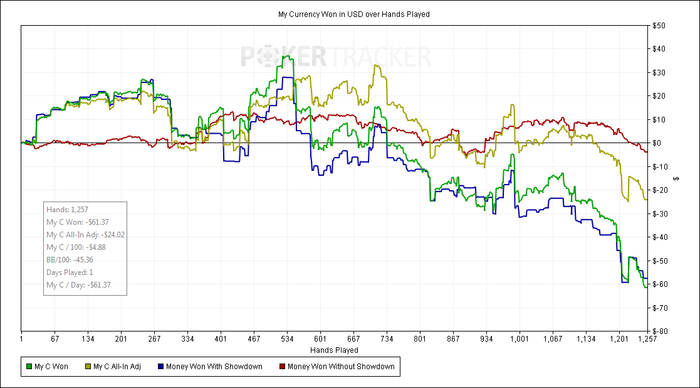This screenshot has width=700, height=388.
Task: Click the $-30 y-axis tick label
Action: click(x=660, y=213)
